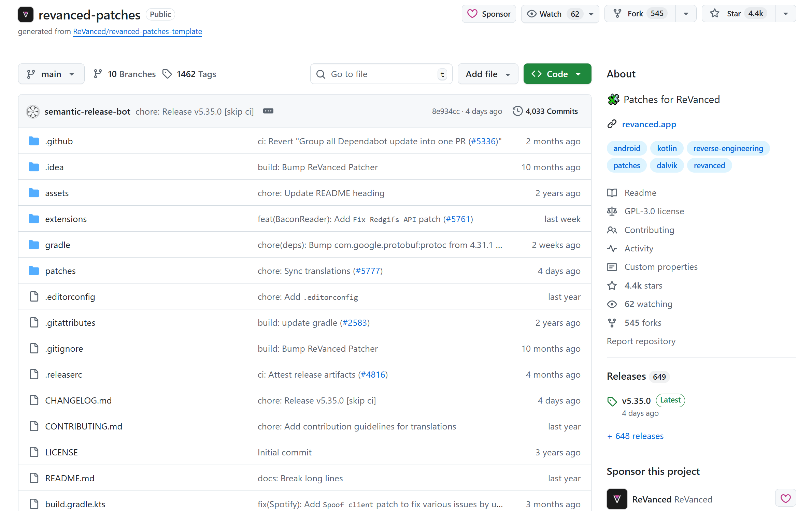This screenshot has height=511, width=812.
Task: Open the 'Initial commit' commit message
Action: coord(285,452)
